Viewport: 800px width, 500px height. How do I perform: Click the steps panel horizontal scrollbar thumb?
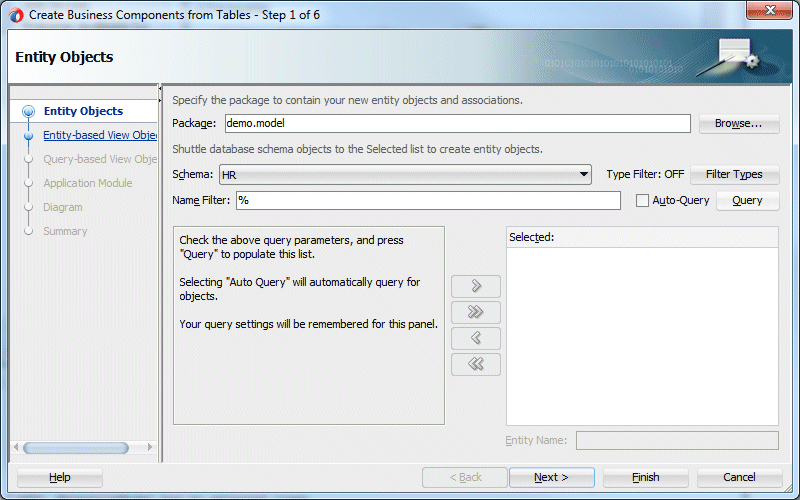76,448
